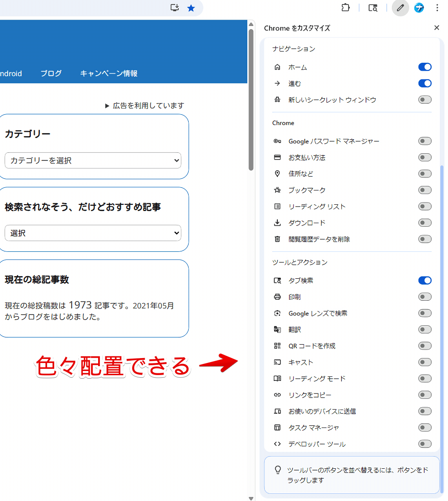Screen dimensions: 448x501
Task: Enable the リンクをコピー toggle
Action: tap(425, 395)
